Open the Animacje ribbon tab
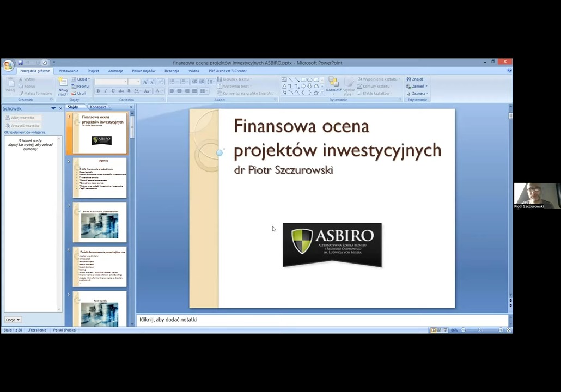 pos(115,71)
